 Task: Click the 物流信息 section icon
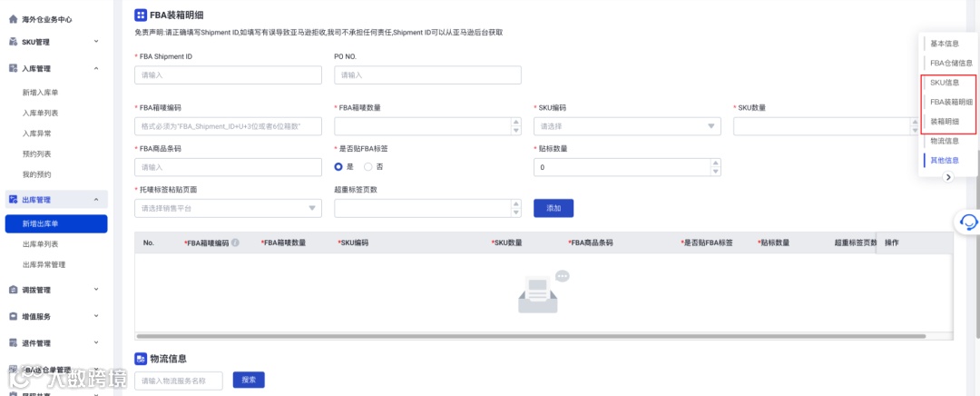(141, 359)
